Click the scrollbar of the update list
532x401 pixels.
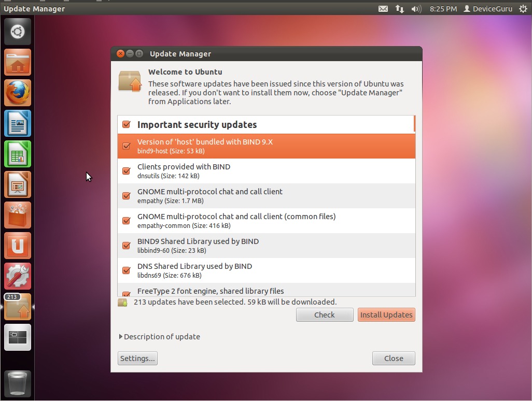point(414,124)
